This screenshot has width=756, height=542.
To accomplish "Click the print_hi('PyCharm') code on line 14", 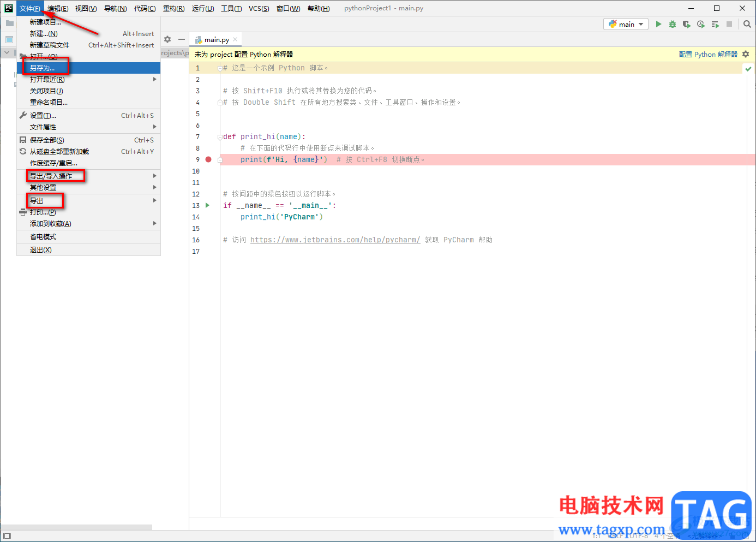I will [281, 217].
